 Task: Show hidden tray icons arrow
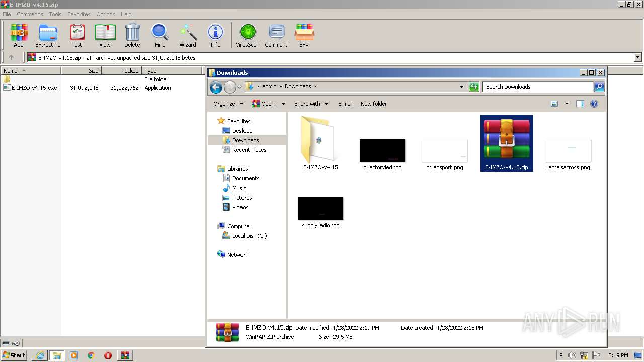click(x=561, y=355)
